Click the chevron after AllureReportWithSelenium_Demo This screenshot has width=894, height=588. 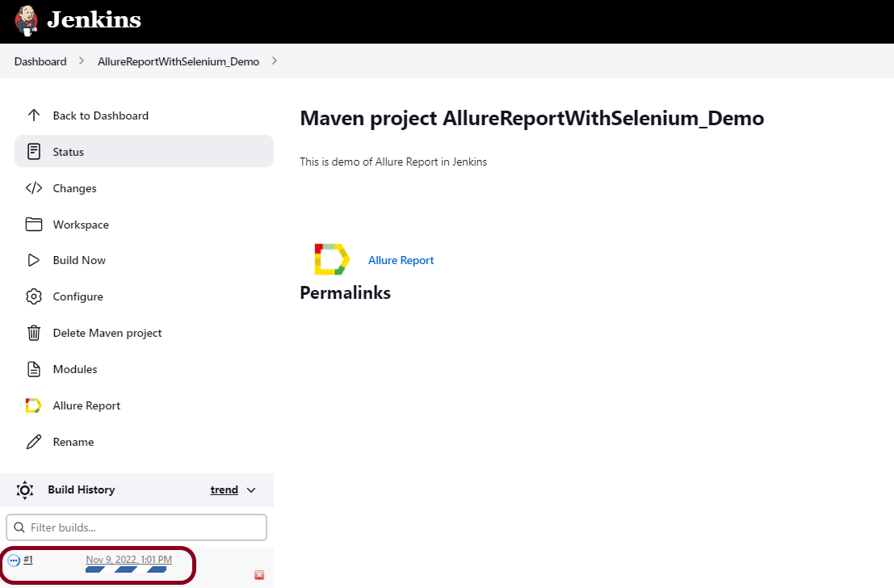click(275, 61)
